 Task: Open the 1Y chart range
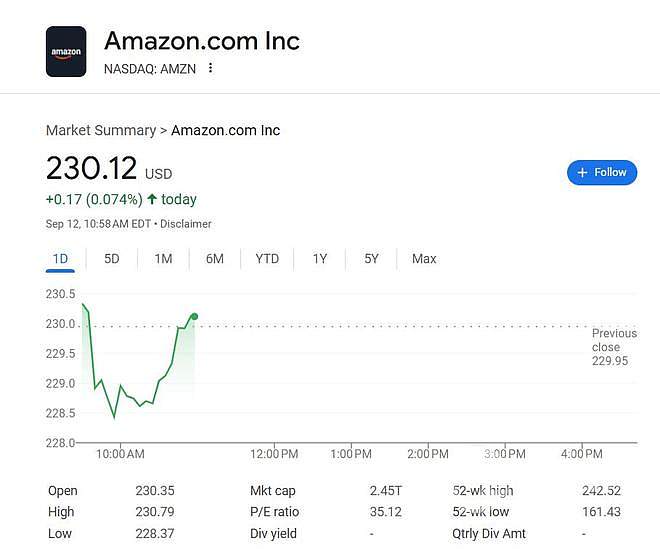click(320, 259)
